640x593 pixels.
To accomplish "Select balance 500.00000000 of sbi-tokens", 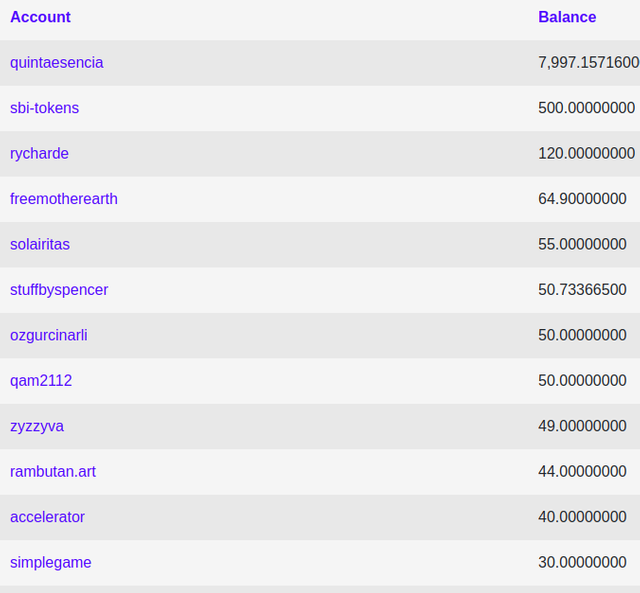I will [587, 108].
